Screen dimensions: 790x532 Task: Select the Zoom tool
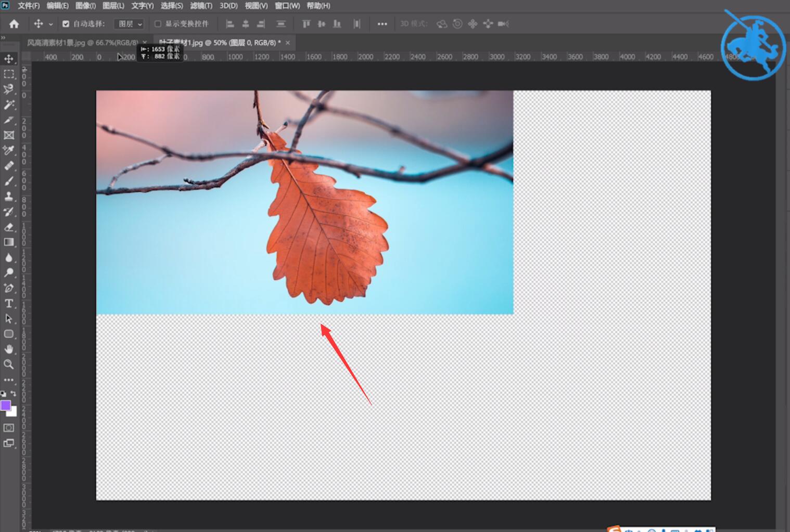point(9,364)
